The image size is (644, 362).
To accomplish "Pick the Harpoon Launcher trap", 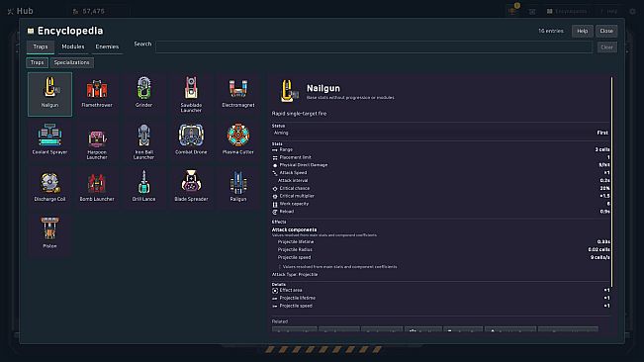I will coord(97,141).
